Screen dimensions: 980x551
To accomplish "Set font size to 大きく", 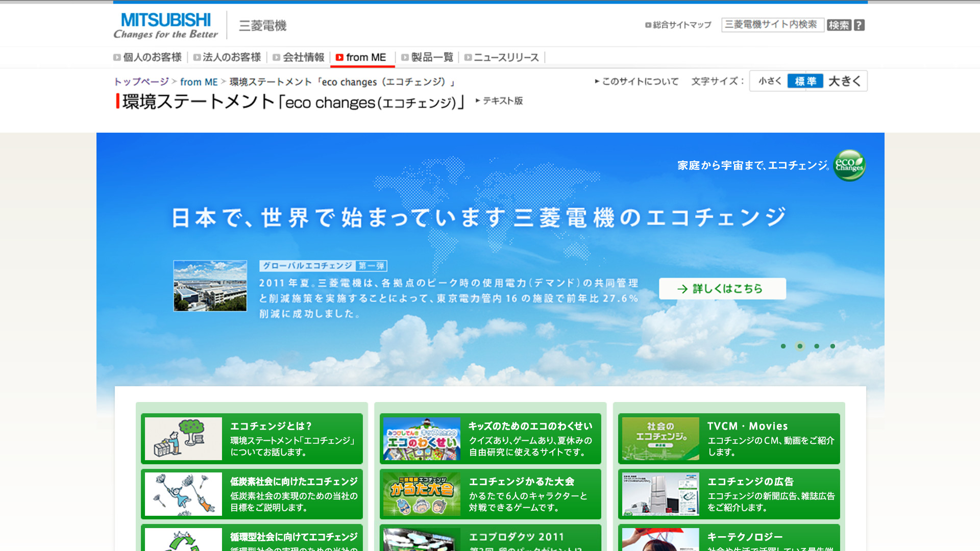I will click(845, 81).
